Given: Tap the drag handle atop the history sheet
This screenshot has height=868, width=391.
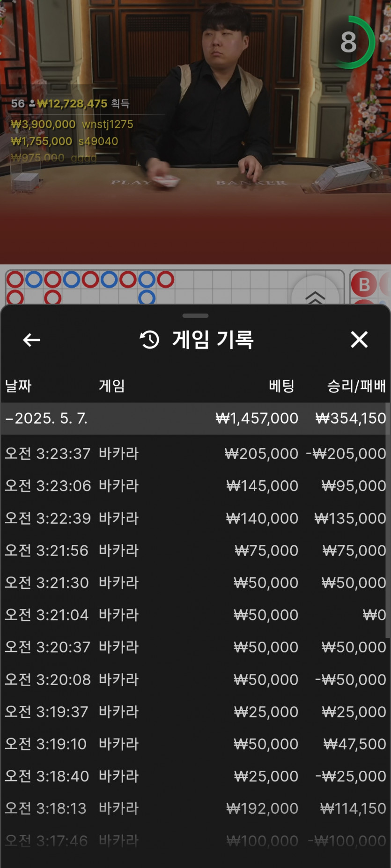Looking at the screenshot, I should coord(195,316).
